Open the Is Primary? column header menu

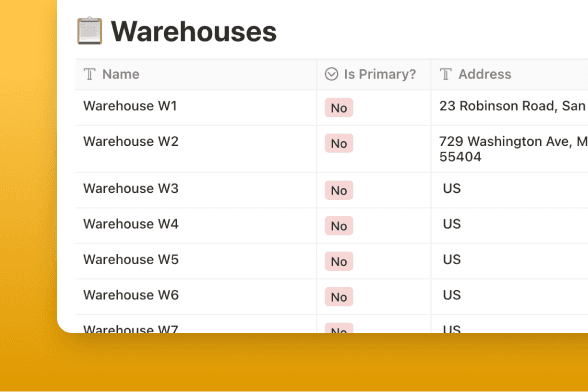(374, 74)
